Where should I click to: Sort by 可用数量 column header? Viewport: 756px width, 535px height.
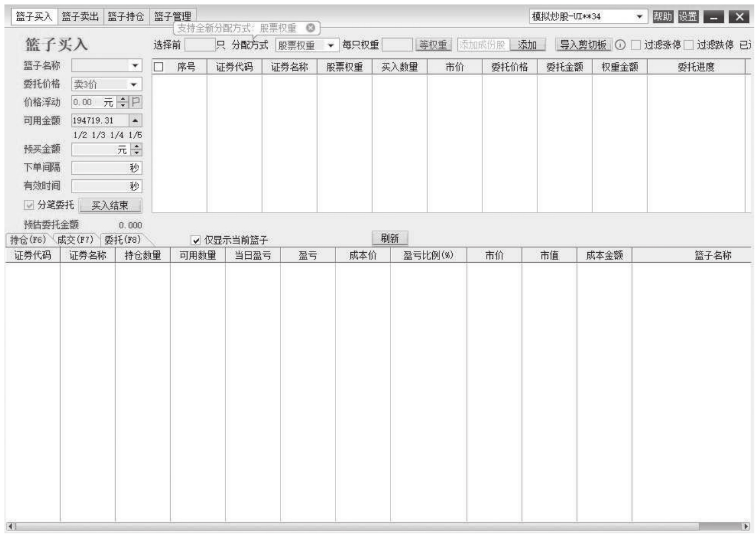point(197,255)
